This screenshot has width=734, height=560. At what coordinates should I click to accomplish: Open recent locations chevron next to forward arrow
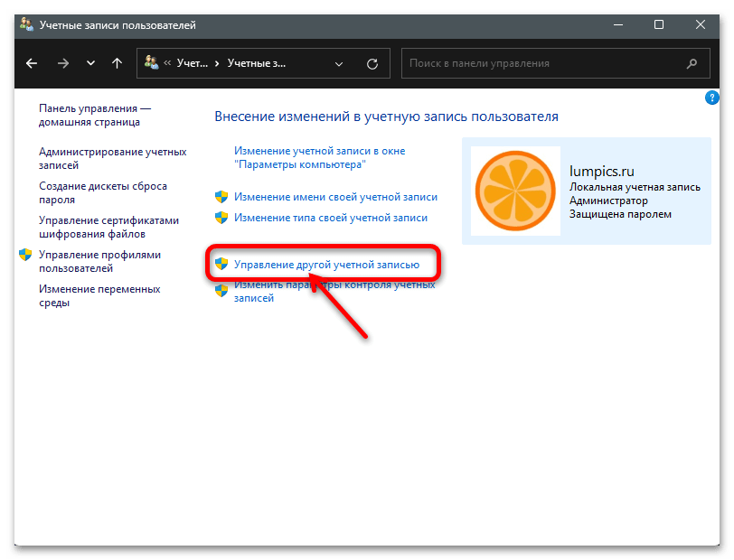tap(90, 63)
